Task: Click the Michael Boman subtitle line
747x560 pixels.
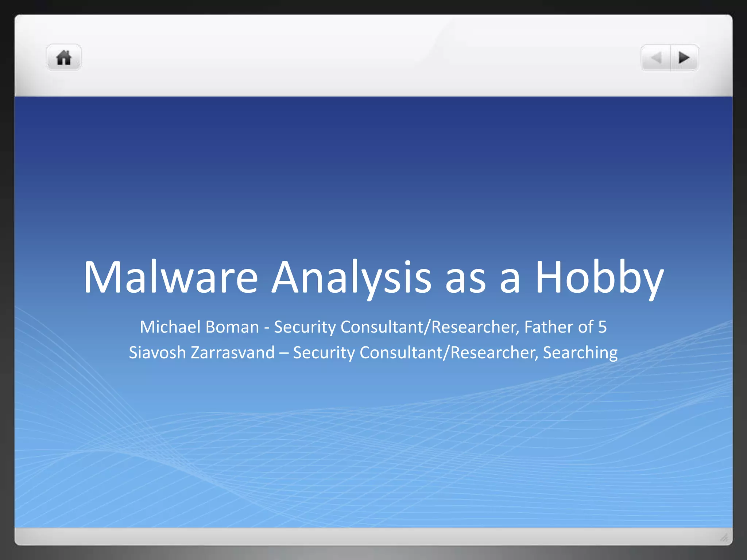Action: [373, 327]
